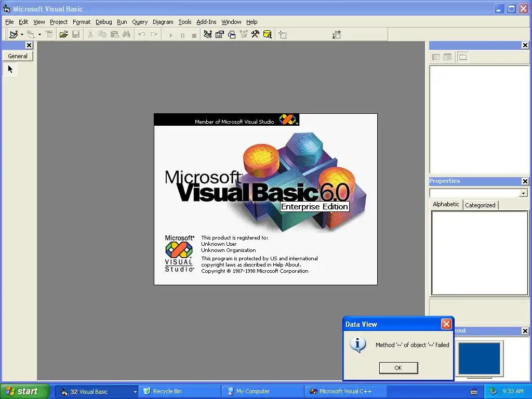Image resolution: width=532 pixels, height=399 pixels.
Task: Click the monitor preview in Form Layout
Action: [479, 358]
